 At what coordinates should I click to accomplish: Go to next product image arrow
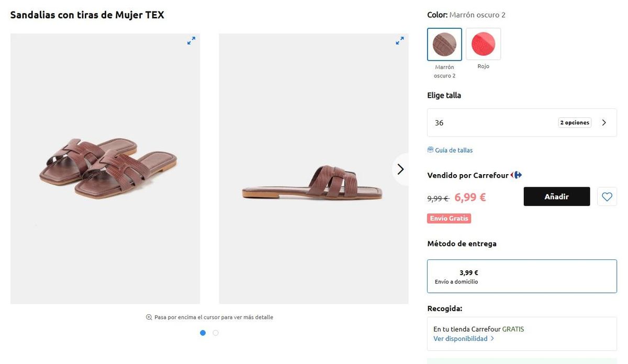pos(400,169)
